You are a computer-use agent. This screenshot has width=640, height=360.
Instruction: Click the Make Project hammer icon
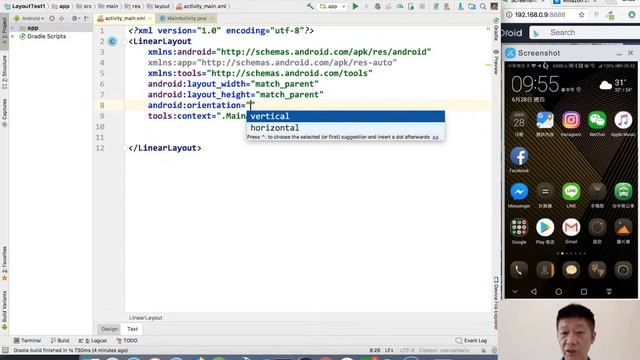coord(310,6)
